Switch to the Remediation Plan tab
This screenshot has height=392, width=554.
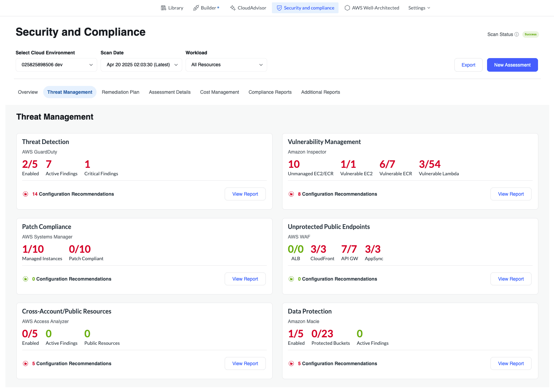click(x=121, y=92)
